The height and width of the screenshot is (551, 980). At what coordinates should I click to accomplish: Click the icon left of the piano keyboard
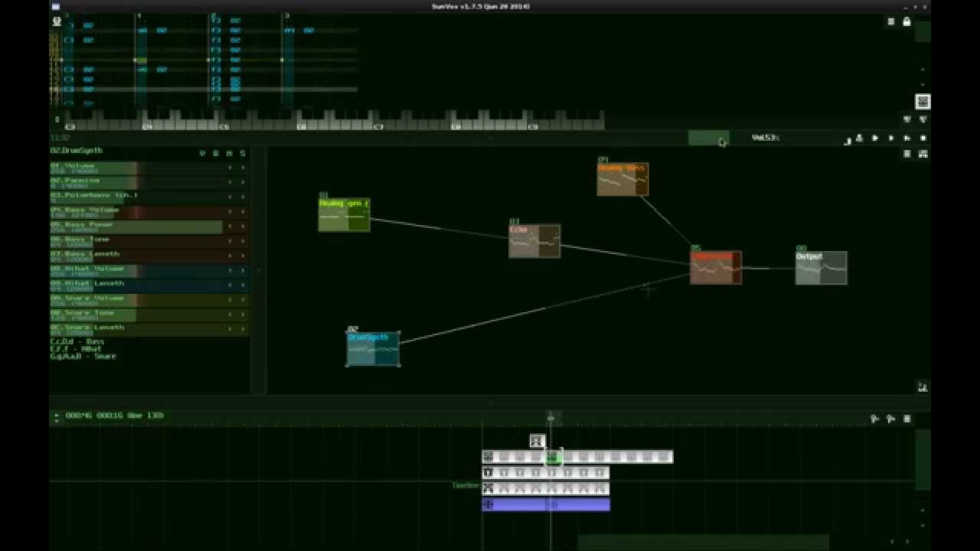pyautogui.click(x=57, y=119)
